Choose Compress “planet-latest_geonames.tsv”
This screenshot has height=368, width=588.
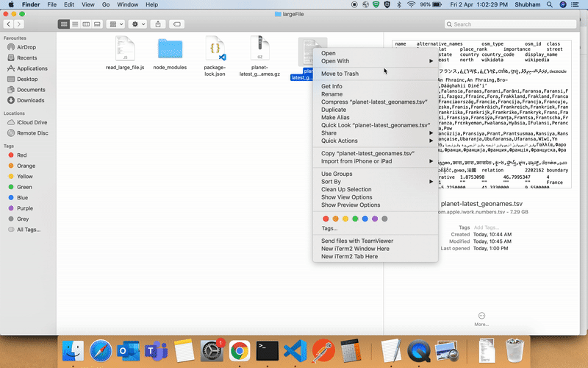(x=376, y=102)
